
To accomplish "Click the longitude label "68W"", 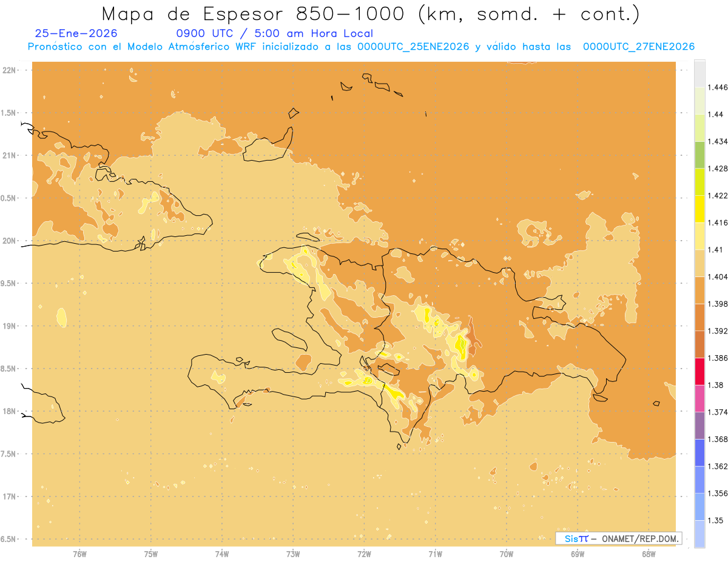I will coord(649,554).
